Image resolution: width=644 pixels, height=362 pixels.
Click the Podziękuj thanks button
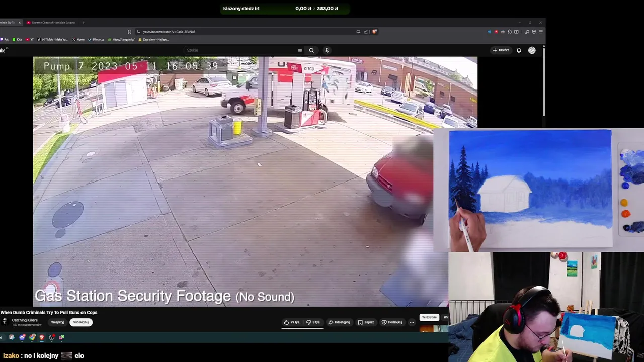click(392, 322)
